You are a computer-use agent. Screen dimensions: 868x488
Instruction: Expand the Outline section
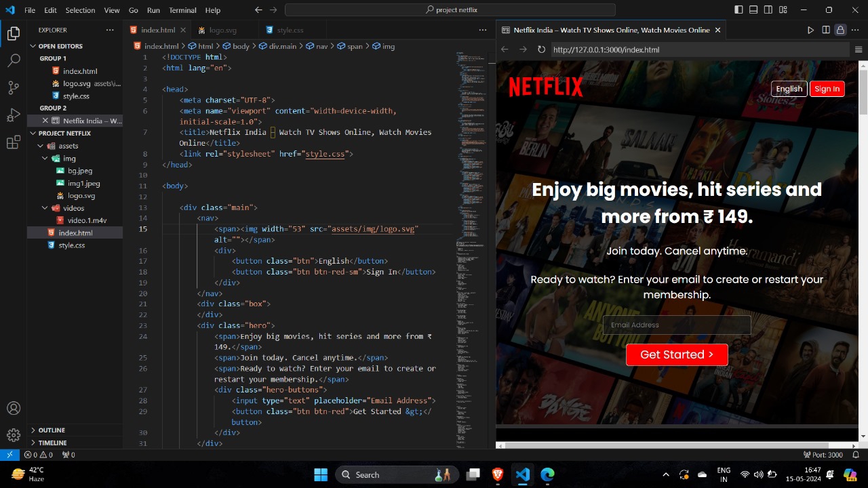[x=52, y=430]
